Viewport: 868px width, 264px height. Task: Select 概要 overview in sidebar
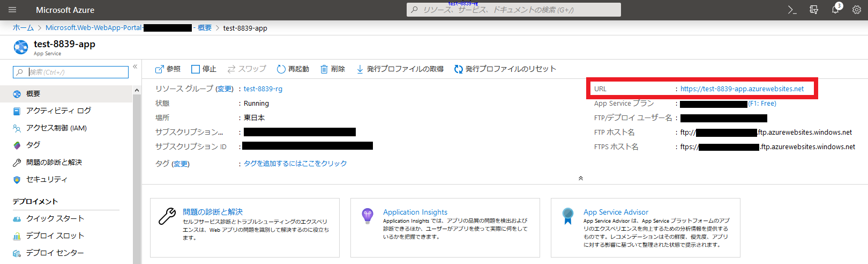pyautogui.click(x=66, y=94)
